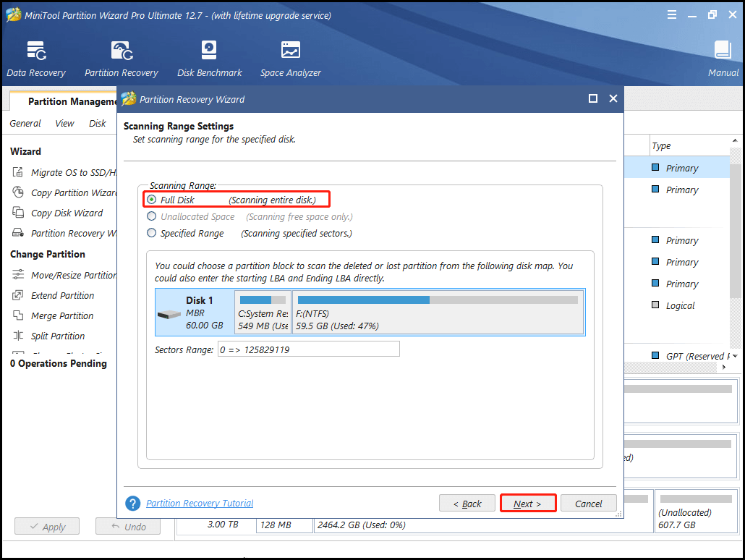The image size is (745, 560).
Task: Click the Migrate OS to SSD wizard icon
Action: pos(18,173)
